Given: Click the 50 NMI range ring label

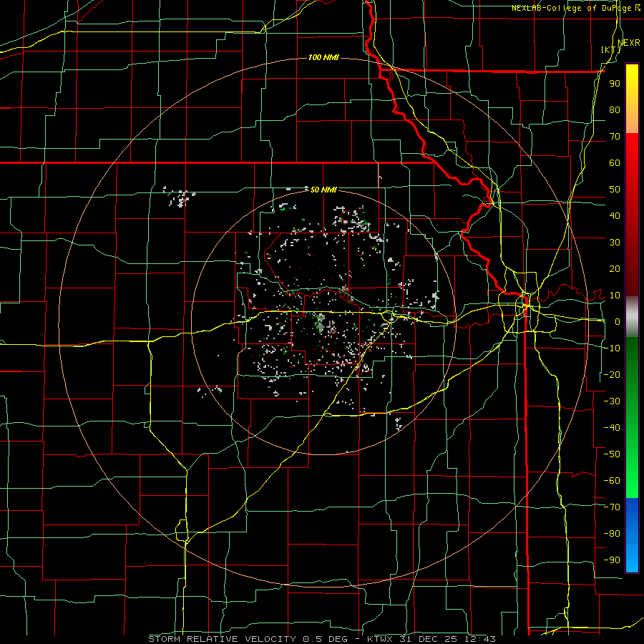Looking at the screenshot, I should pos(323,190).
